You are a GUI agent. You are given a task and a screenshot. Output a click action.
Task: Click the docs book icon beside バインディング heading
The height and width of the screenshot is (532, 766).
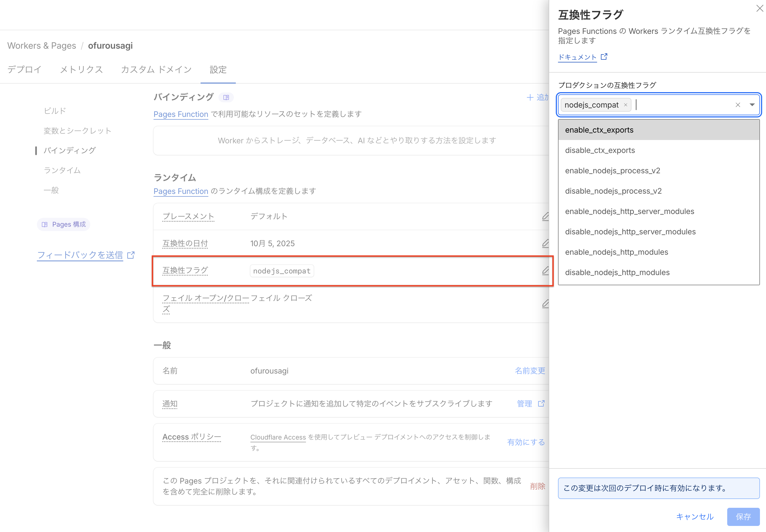click(226, 97)
